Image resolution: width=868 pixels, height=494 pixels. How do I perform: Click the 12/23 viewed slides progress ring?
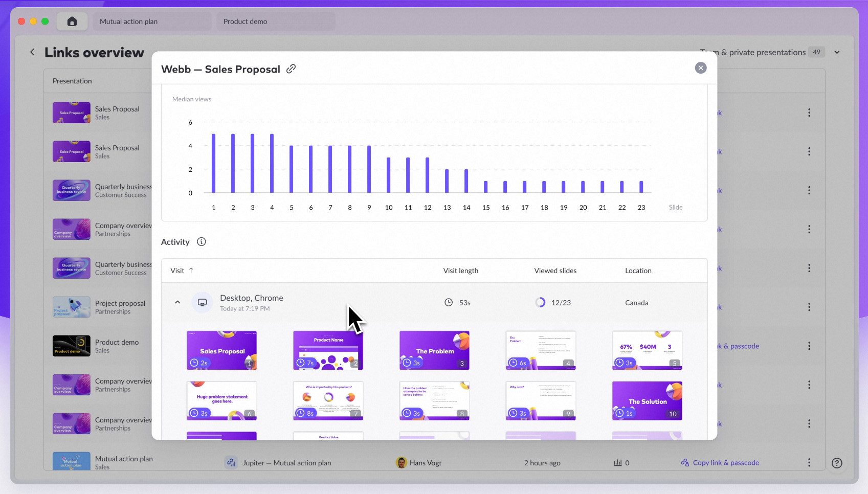point(540,303)
